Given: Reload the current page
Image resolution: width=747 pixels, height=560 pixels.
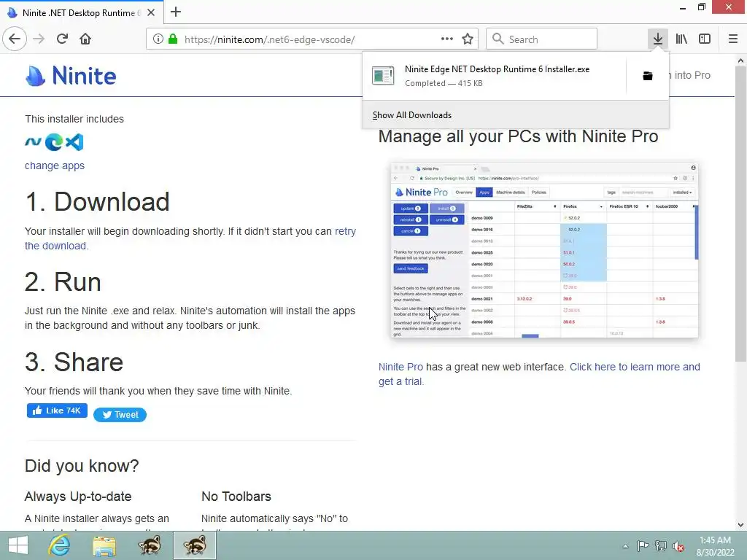Looking at the screenshot, I should click(x=62, y=39).
